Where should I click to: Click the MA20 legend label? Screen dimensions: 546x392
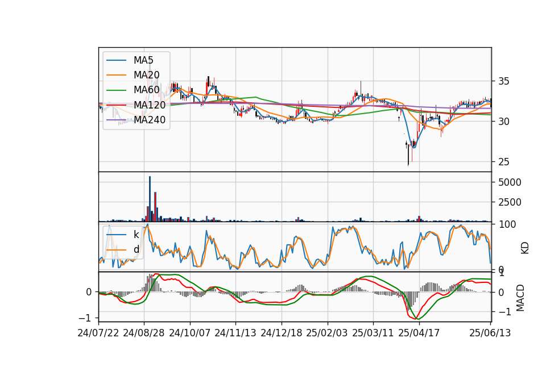coord(146,75)
